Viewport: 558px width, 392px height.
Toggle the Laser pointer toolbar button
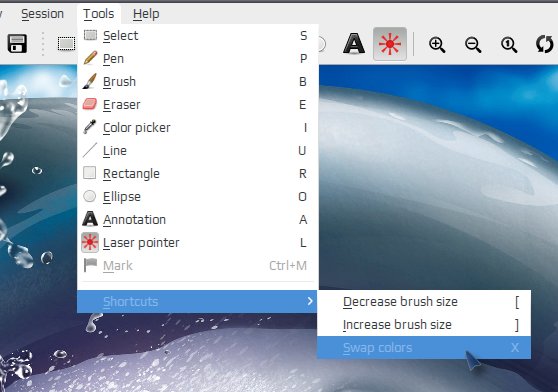390,44
